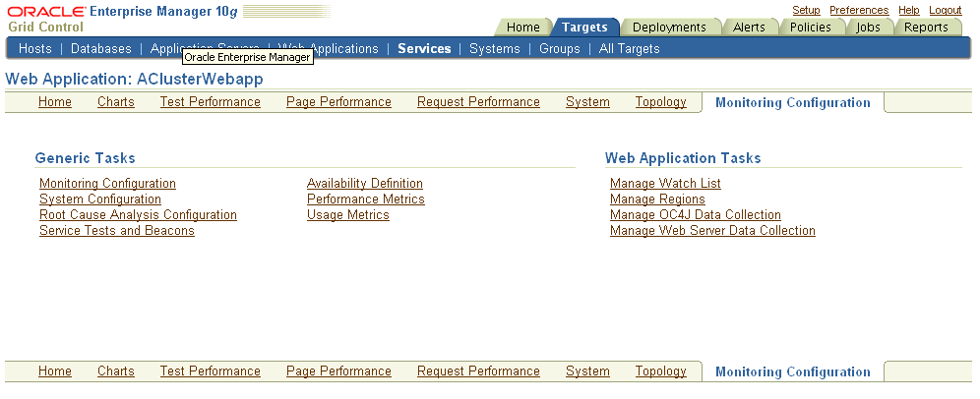The image size is (980, 399).
Task: Click the Logout link
Action: (945, 10)
